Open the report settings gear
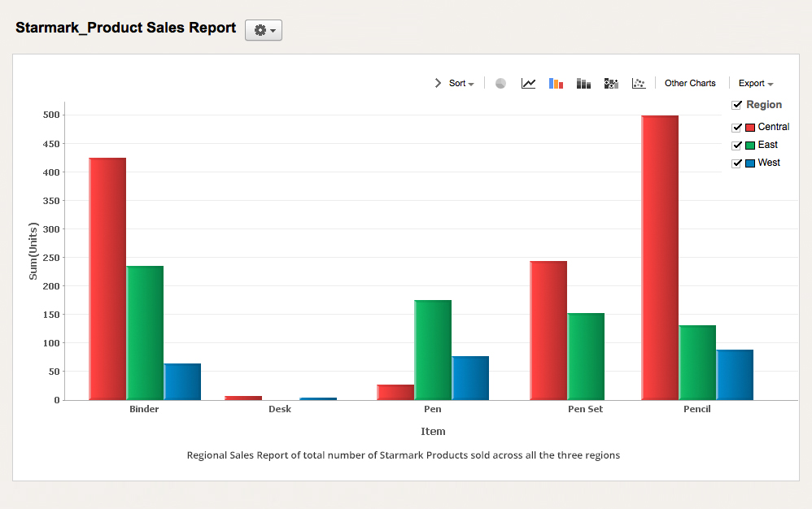This screenshot has height=509, width=812. point(259,30)
